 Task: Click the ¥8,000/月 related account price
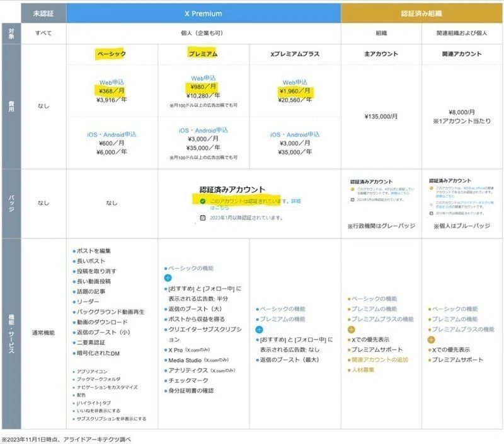click(462, 112)
